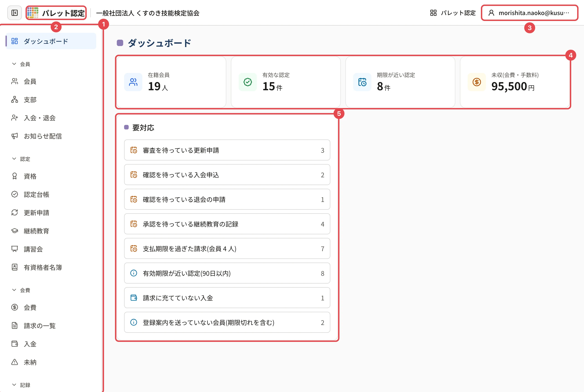Go to ダッシュボード in the sidebar

[x=51, y=41]
